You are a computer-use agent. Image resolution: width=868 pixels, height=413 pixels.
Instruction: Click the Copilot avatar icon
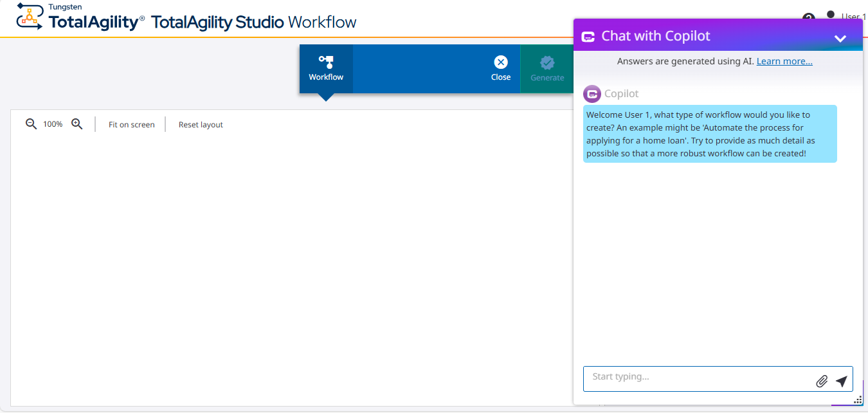592,93
